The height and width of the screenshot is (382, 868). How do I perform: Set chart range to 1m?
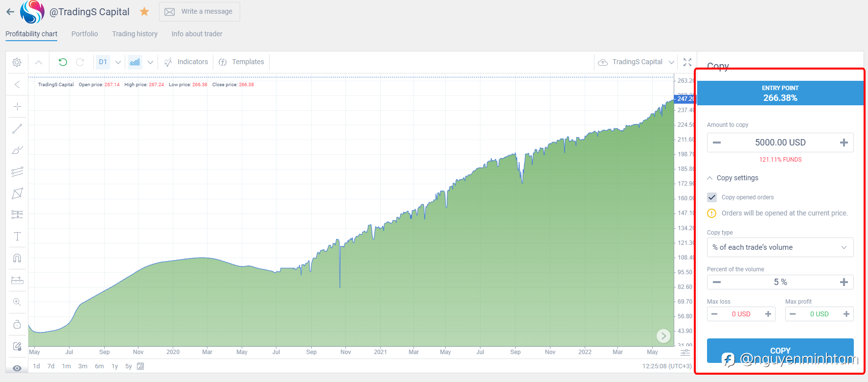pyautogui.click(x=67, y=366)
